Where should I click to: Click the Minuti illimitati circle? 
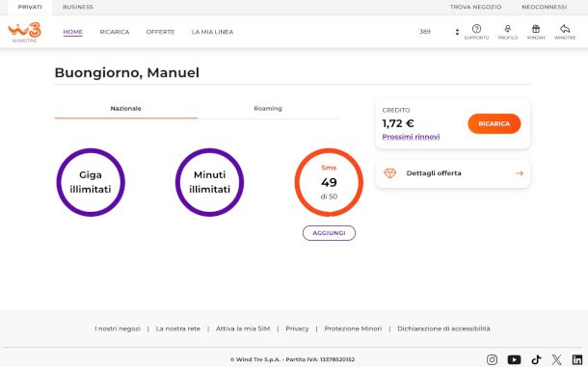(x=209, y=182)
